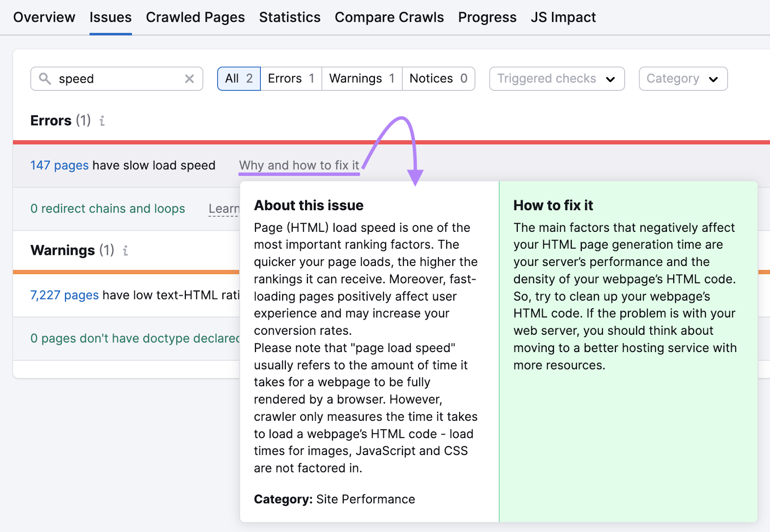Select the Notices 0 filter
770x532 pixels.
[x=438, y=78]
